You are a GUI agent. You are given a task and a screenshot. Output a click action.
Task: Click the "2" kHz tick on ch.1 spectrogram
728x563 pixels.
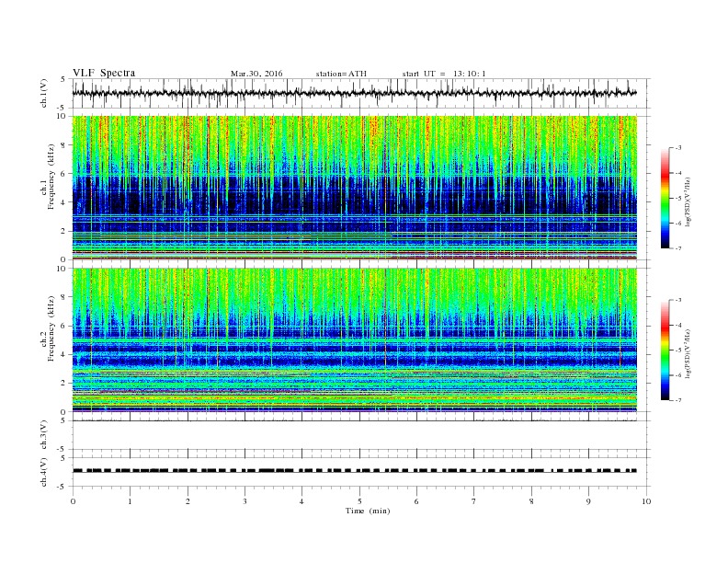tap(64, 231)
